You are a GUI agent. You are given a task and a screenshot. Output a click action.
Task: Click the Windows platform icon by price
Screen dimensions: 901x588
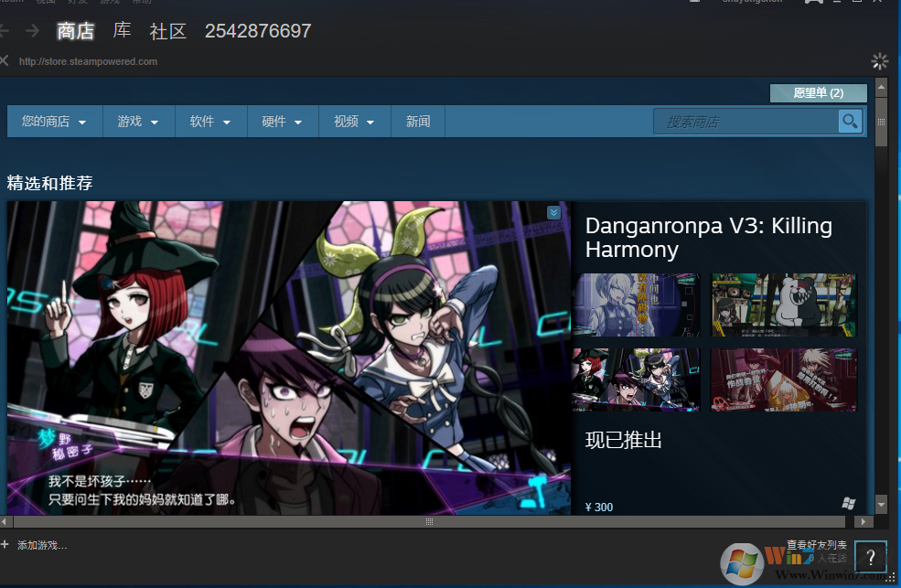coord(849,504)
